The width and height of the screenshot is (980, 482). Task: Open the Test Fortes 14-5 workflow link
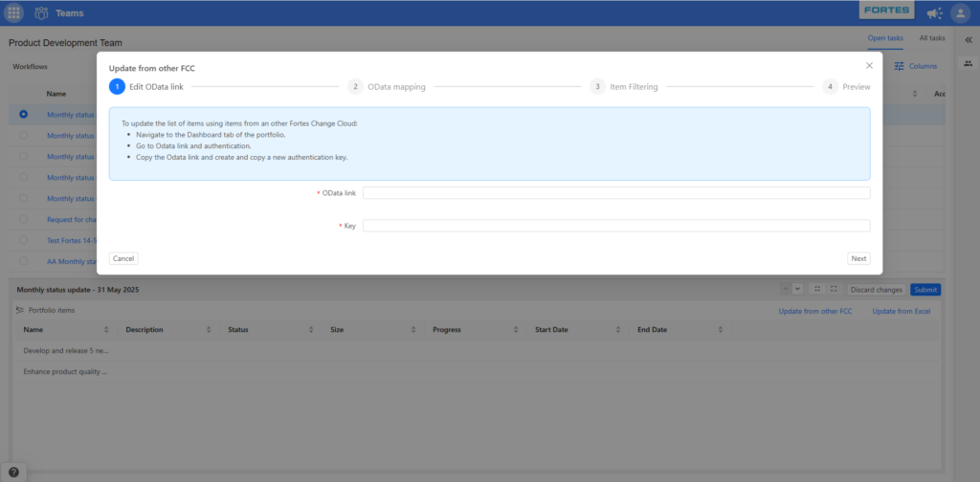71,240
